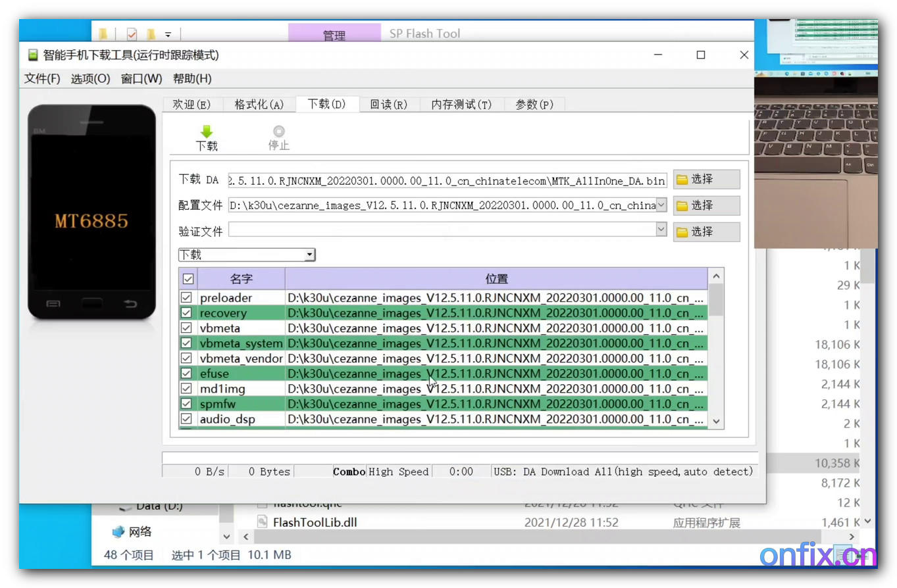Uncheck the vbmeta partition checkbox

point(187,328)
